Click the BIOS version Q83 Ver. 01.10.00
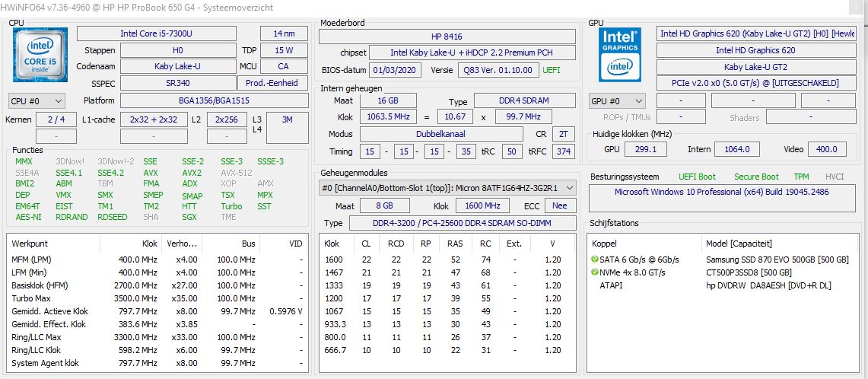 [x=498, y=70]
